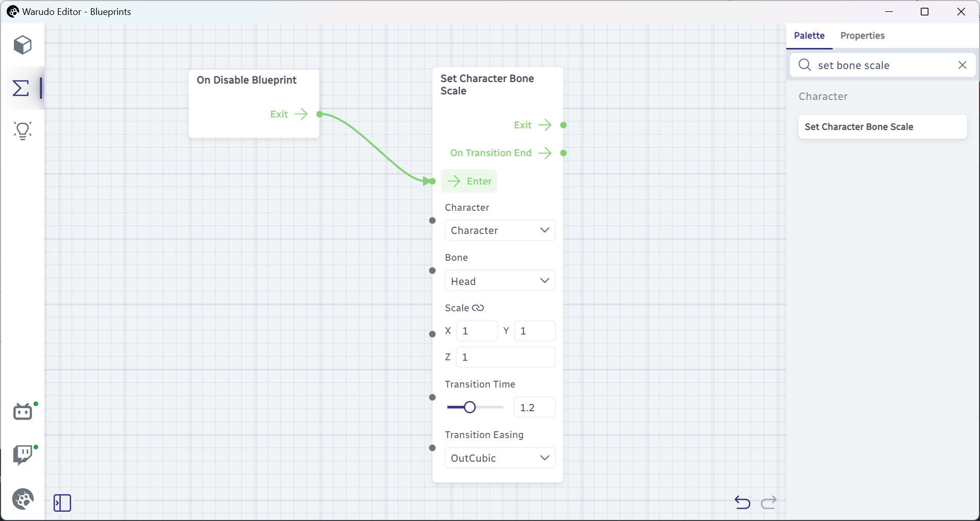This screenshot has height=521, width=980.
Task: Open the Bilibili integration icon
Action: 23,412
